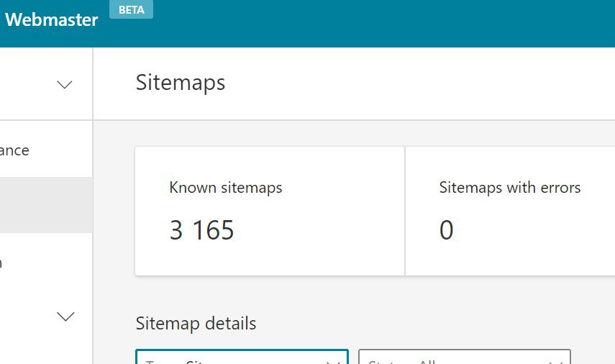Click the Webmaster title in the header

point(51,19)
